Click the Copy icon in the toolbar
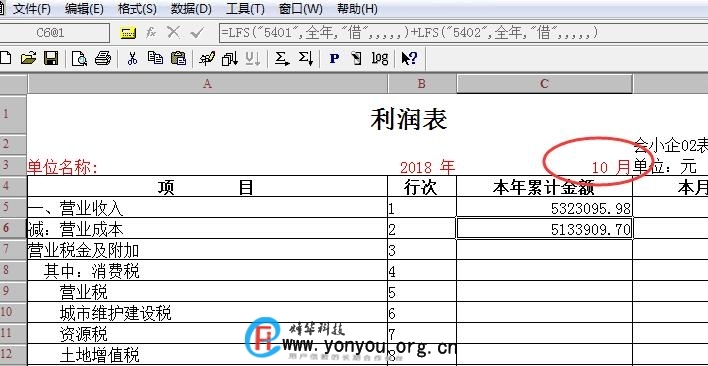Viewport: 708px width, 366px height. tap(155, 58)
